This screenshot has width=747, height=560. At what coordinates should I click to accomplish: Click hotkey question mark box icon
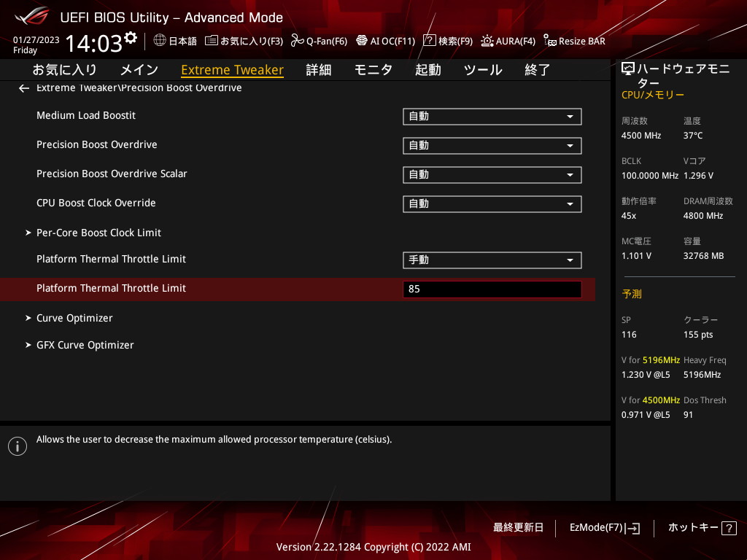(729, 528)
